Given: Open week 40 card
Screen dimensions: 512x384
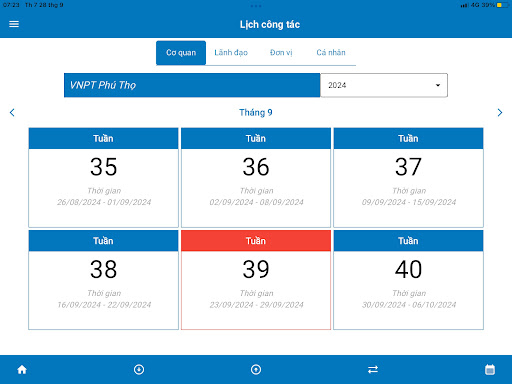Looking at the screenshot, I should pyautogui.click(x=408, y=280).
